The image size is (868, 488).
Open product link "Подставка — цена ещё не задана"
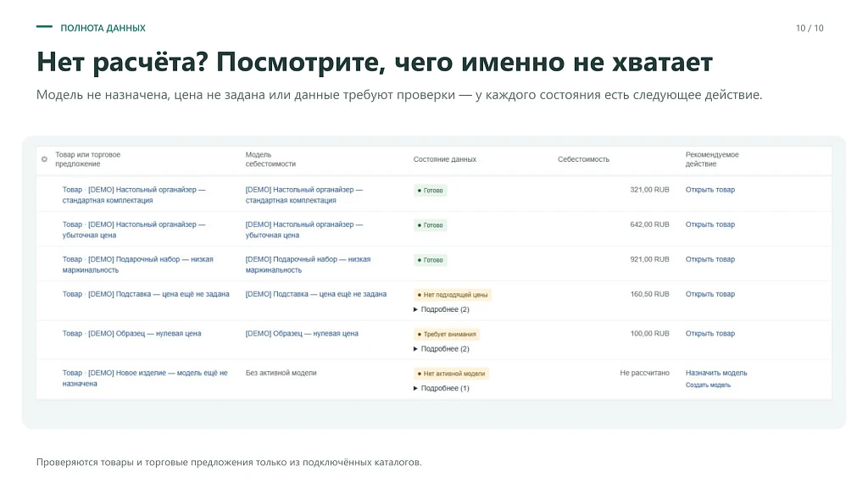[146, 294]
